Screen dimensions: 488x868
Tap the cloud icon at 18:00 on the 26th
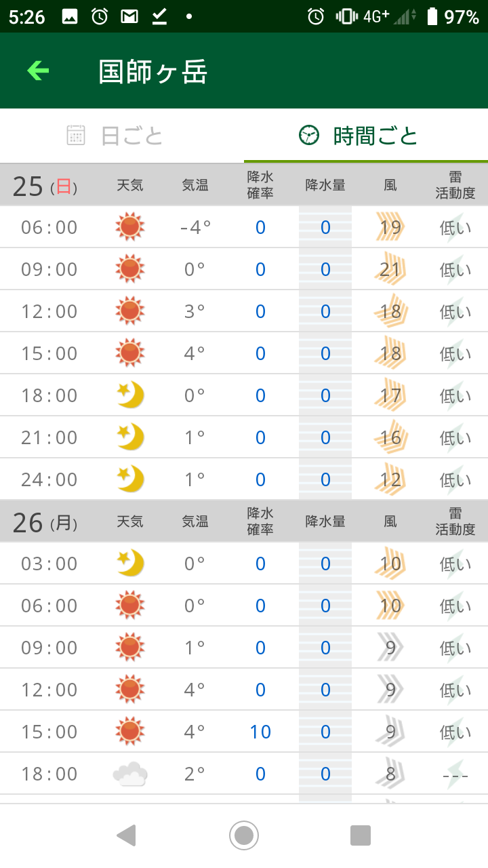130,774
